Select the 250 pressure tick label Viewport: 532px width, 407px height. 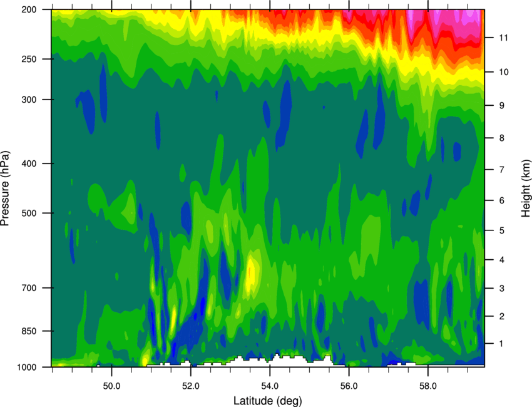point(29,59)
